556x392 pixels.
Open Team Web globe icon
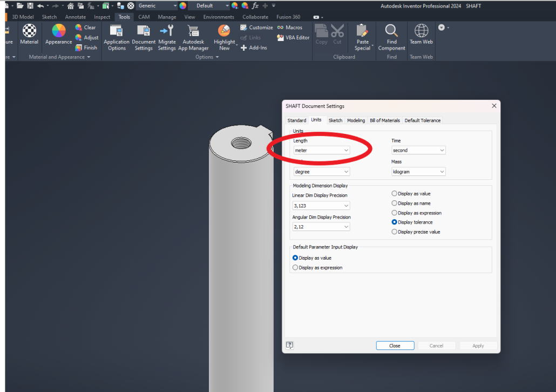point(421,31)
